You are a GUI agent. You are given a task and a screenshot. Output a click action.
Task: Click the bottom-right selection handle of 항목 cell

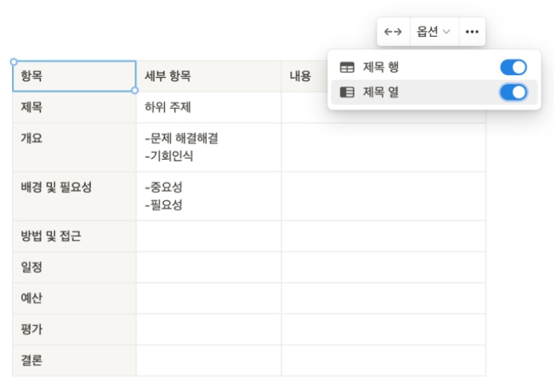pos(135,91)
